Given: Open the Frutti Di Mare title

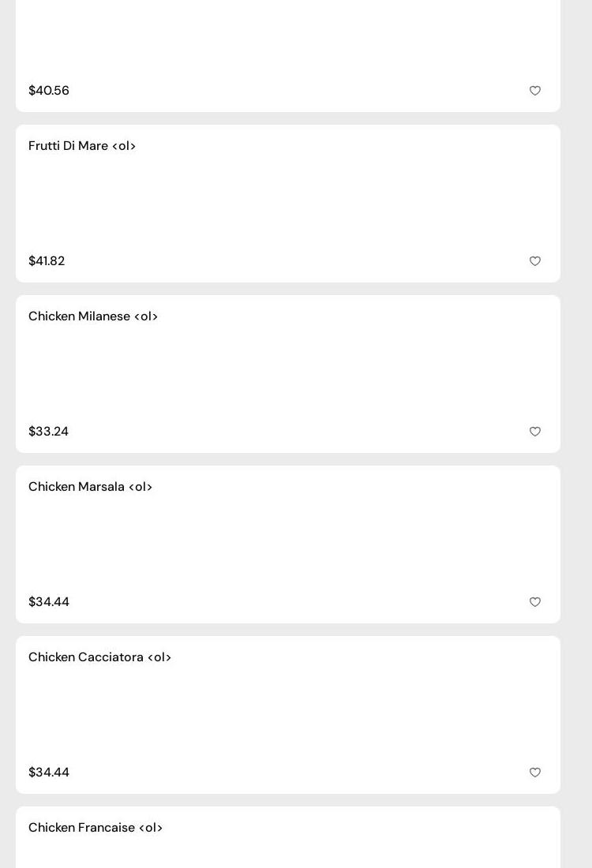Looking at the screenshot, I should (82, 146).
